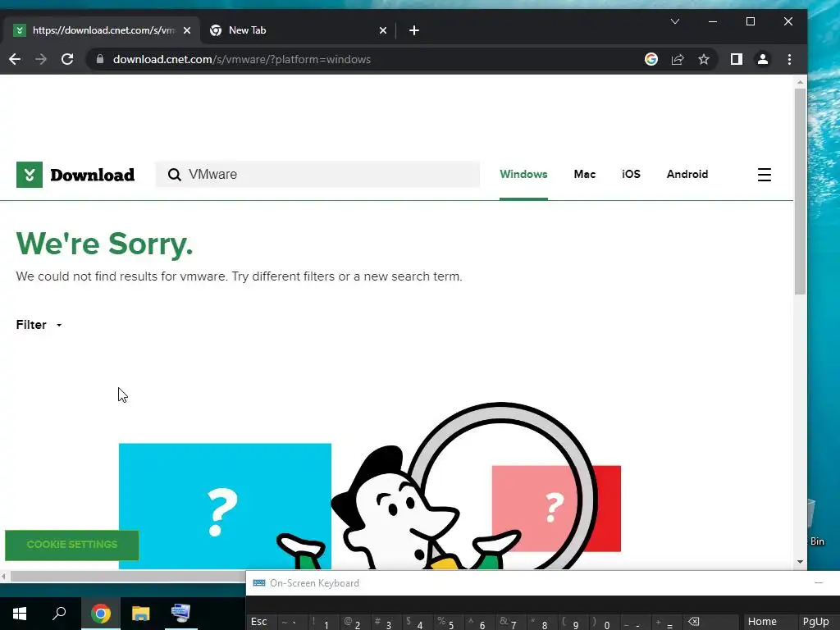Close the New Tab tab
This screenshot has width=840, height=630.
[x=383, y=30]
